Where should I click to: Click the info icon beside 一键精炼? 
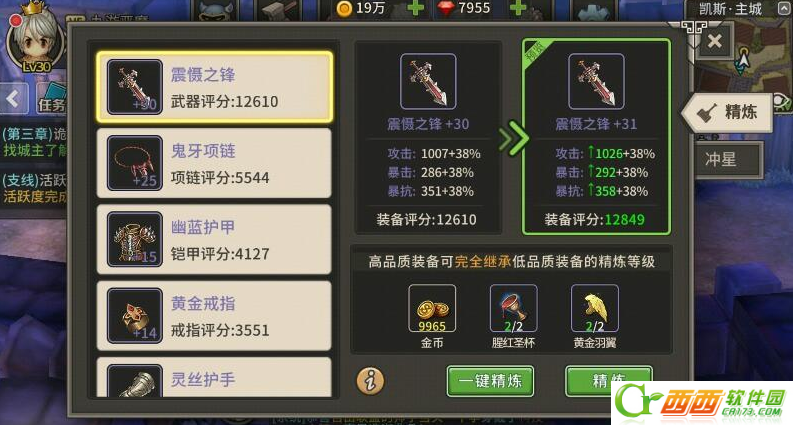(x=370, y=381)
